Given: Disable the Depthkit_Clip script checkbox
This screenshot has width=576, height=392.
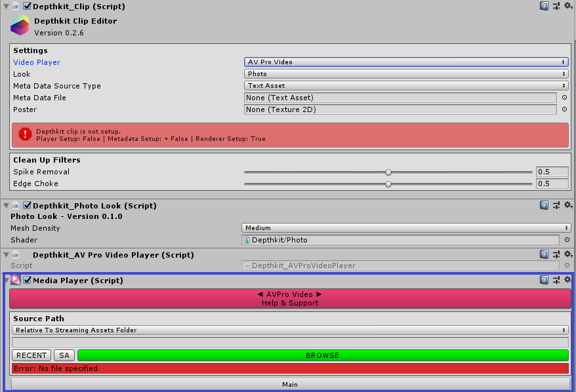Looking at the screenshot, I should pyautogui.click(x=28, y=7).
